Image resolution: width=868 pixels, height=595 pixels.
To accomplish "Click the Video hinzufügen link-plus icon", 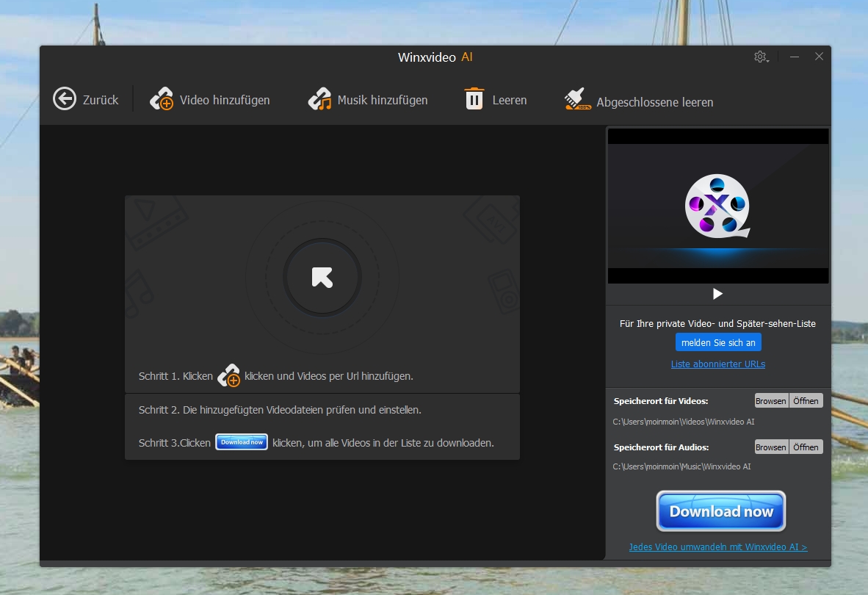I will click(162, 99).
